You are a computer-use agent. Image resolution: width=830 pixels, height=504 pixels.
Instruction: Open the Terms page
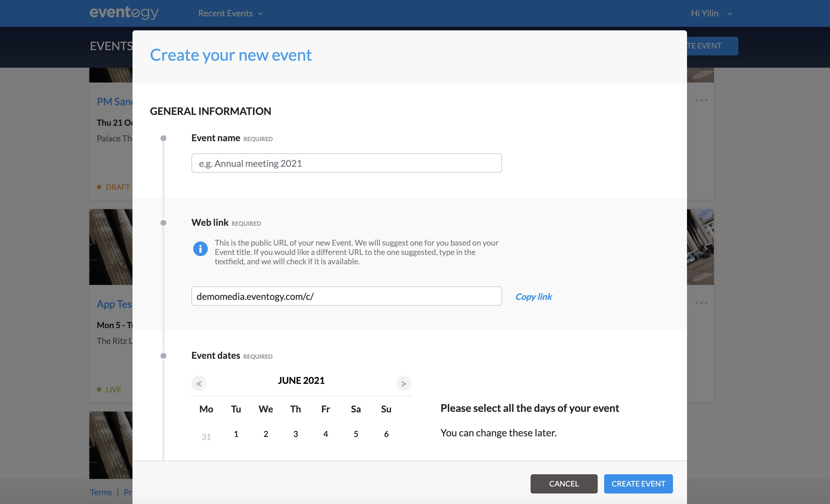pyautogui.click(x=101, y=492)
